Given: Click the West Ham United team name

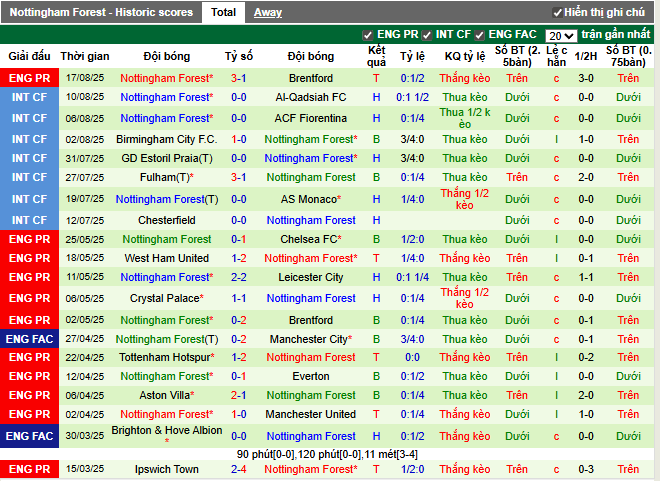Looking at the screenshot, I should click(167, 258).
